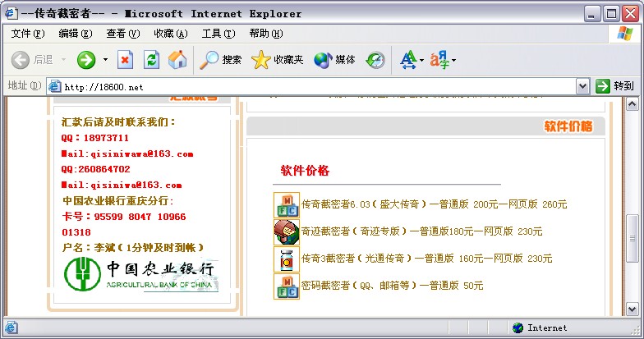644x339 pixels.
Task: Open the 媒体 media pane
Action: tap(334, 60)
